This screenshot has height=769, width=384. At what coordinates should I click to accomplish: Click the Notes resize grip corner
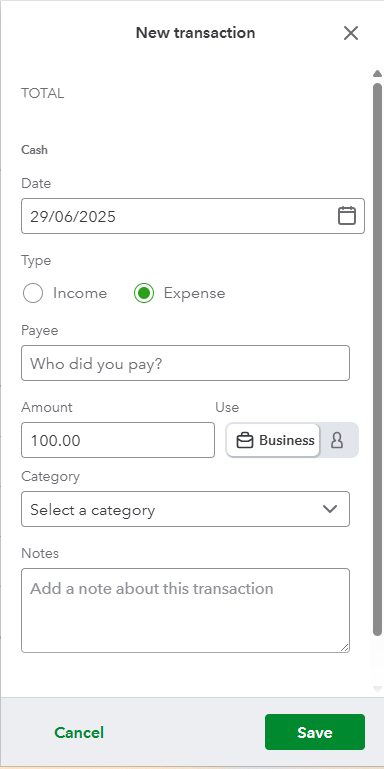click(x=345, y=648)
